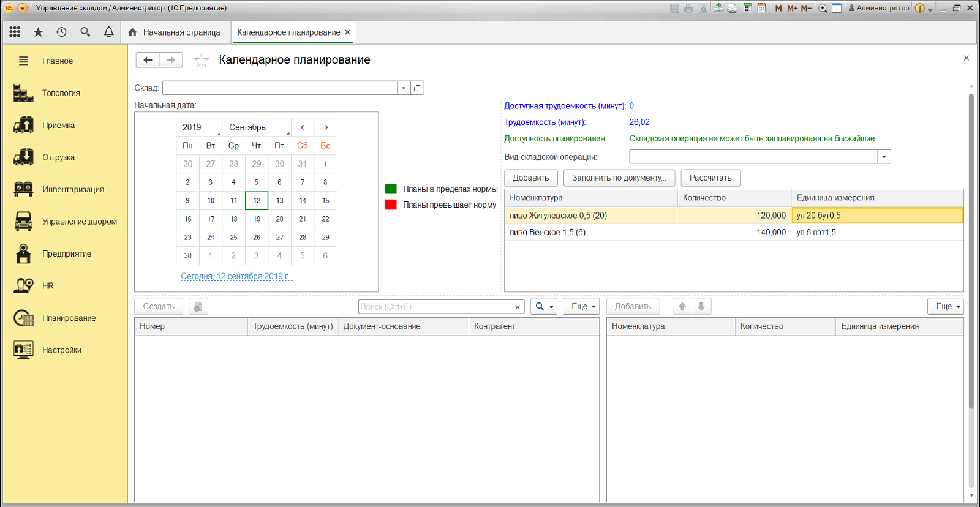Open Настройки section
Viewport: 980px width, 507px height.
[x=66, y=350]
